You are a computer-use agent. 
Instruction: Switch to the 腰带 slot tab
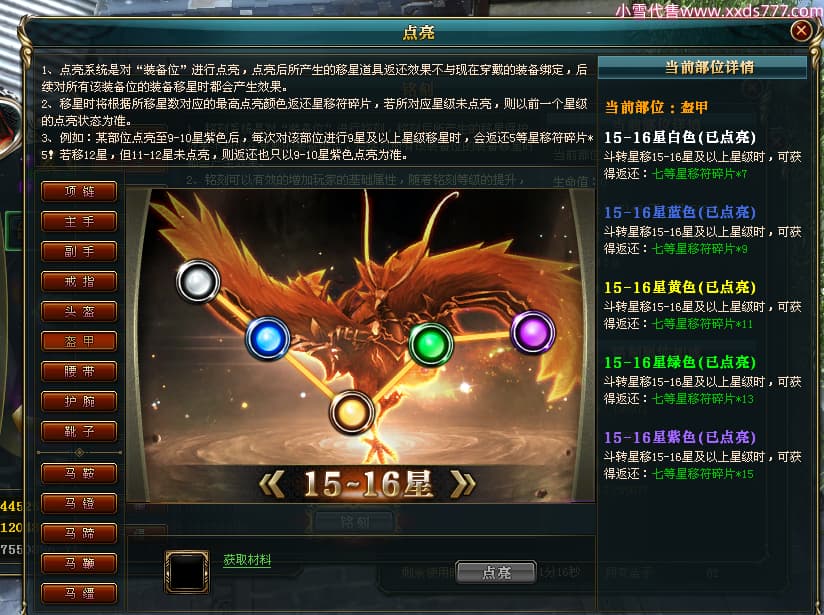79,372
